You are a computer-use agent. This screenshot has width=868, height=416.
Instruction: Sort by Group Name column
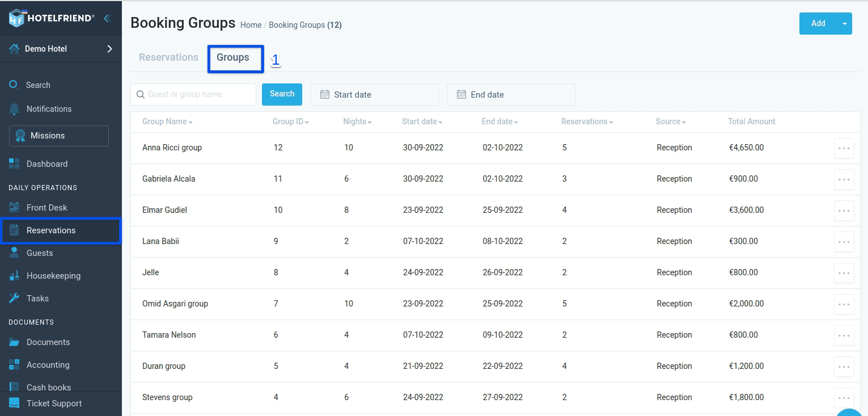[x=167, y=121]
